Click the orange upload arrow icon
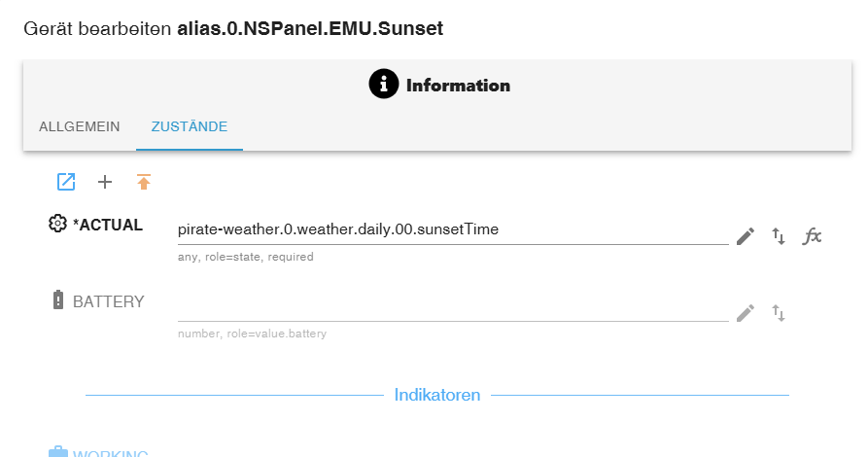The width and height of the screenshot is (868, 457). coord(144,181)
